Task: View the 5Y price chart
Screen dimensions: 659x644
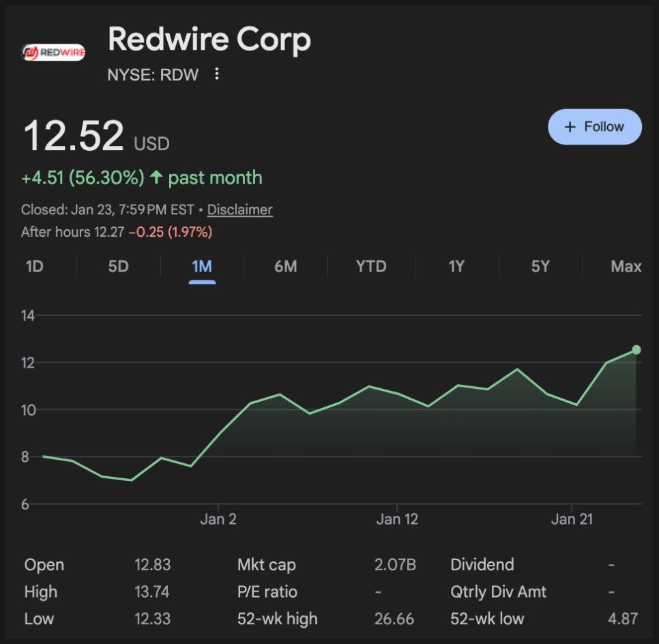Action: [540, 267]
